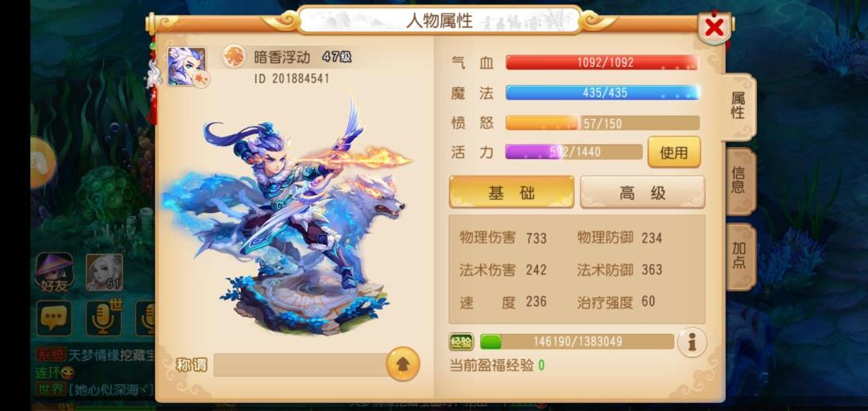Click the green 经验 experience icon
The width and height of the screenshot is (868, 411).
point(461,342)
